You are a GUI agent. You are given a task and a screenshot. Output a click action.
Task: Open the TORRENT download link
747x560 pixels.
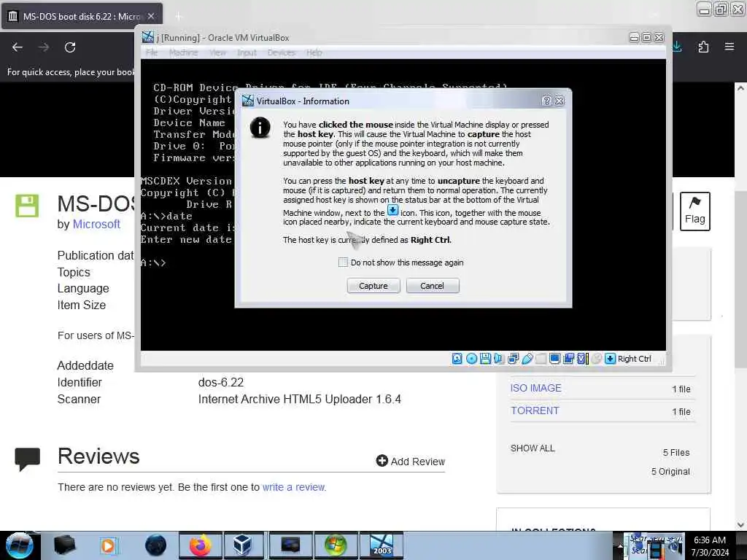(x=535, y=411)
